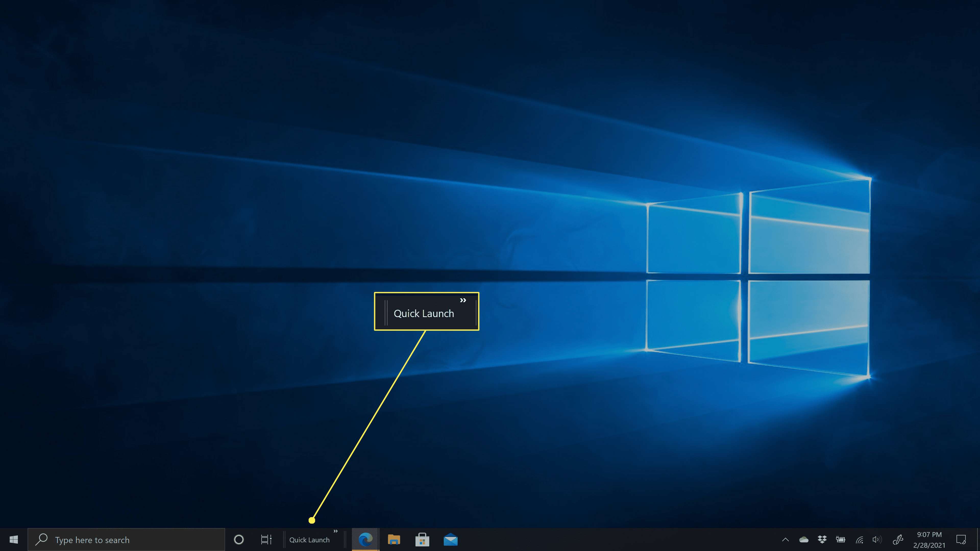Open Cortana from the taskbar
The image size is (980, 551).
pos(239,540)
